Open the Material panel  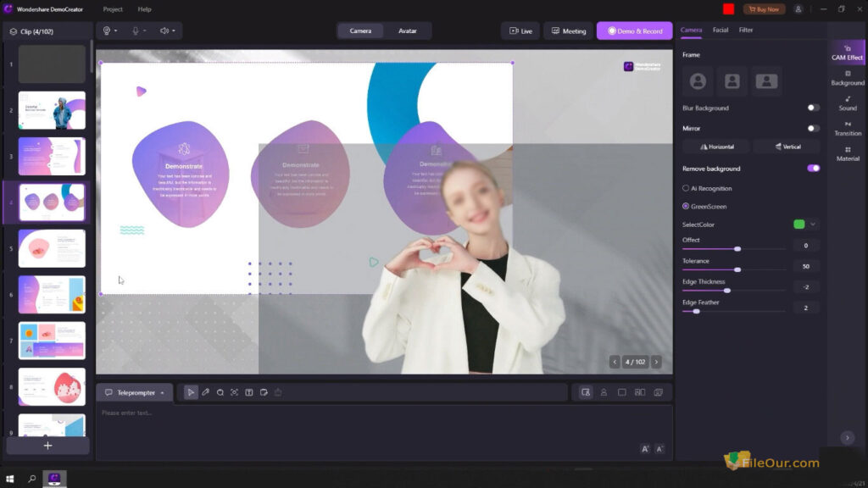pyautogui.click(x=846, y=154)
